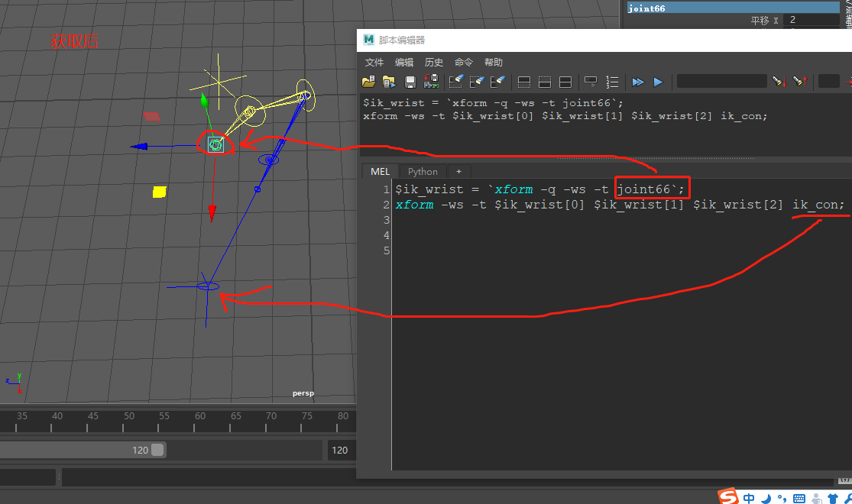This screenshot has width=852, height=504.
Task: Toggle Echo All Commands icon
Action: 591,82
